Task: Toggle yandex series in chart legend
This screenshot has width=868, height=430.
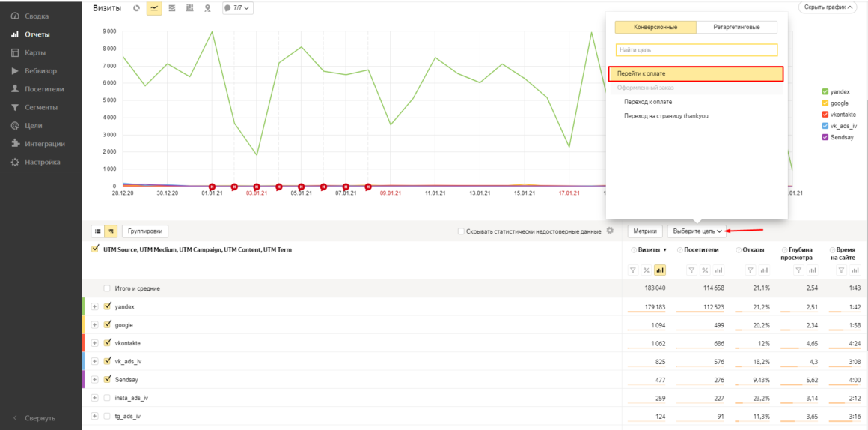Action: tap(825, 91)
